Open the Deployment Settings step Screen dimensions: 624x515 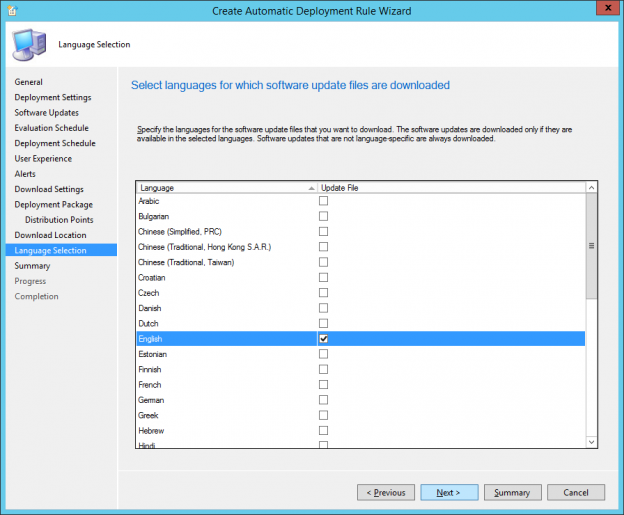[53, 97]
